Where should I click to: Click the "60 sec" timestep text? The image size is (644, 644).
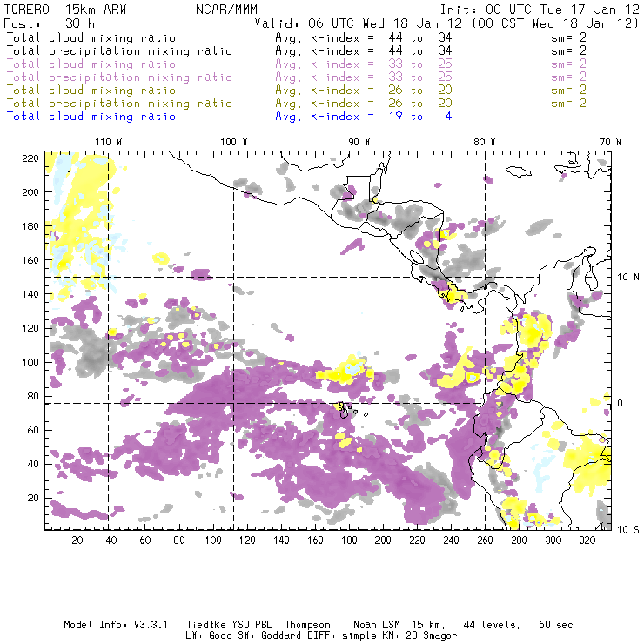(x=556, y=625)
